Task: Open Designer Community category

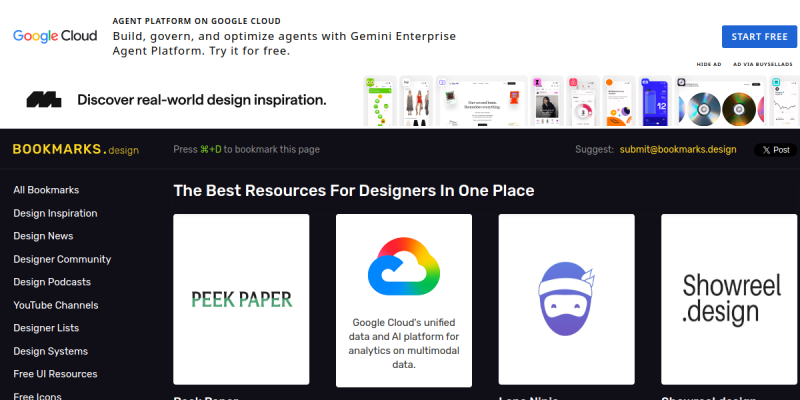Action: coord(62,259)
